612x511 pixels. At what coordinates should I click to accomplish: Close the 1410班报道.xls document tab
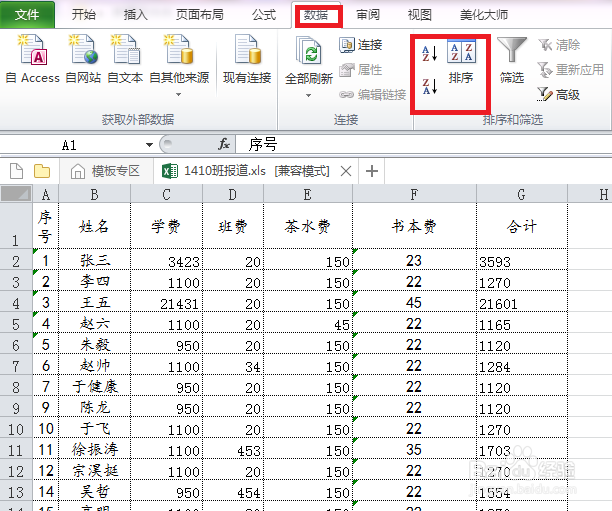[346, 171]
